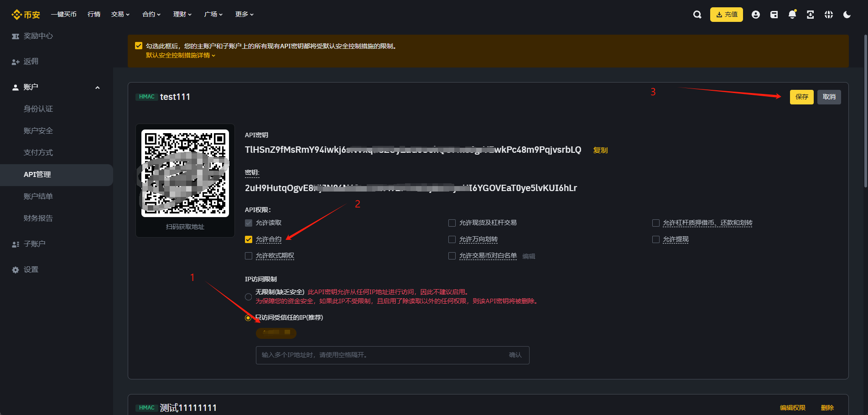The width and height of the screenshot is (868, 415).
Task: Open the notifications bell
Action: [x=792, y=15]
